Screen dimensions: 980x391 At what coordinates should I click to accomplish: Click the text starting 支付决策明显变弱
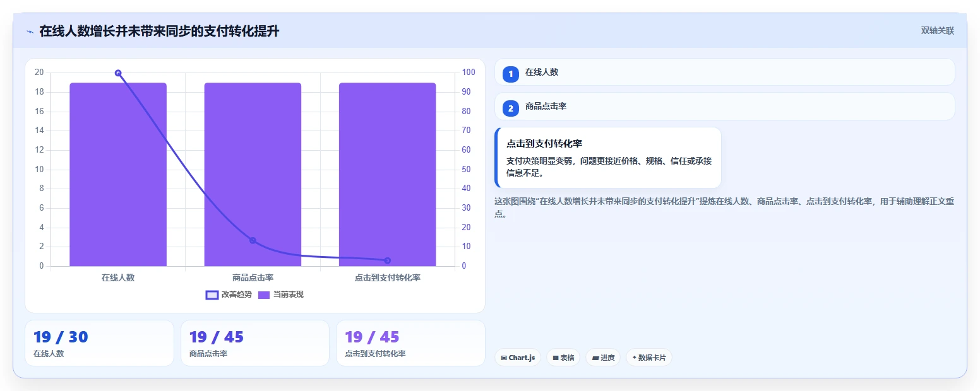tap(609, 167)
